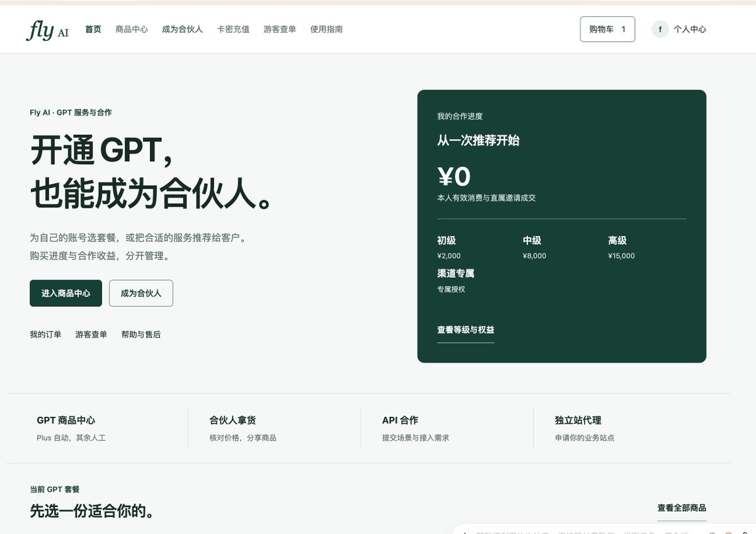Open the 卡密充值 nav item
This screenshot has width=756, height=534.
pyautogui.click(x=233, y=29)
